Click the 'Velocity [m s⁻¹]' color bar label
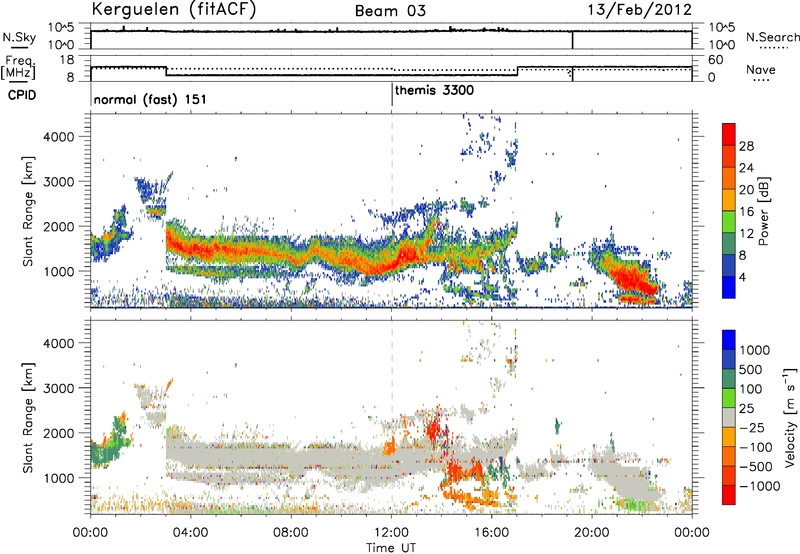Screen dimensions: 800x554 coord(790,417)
